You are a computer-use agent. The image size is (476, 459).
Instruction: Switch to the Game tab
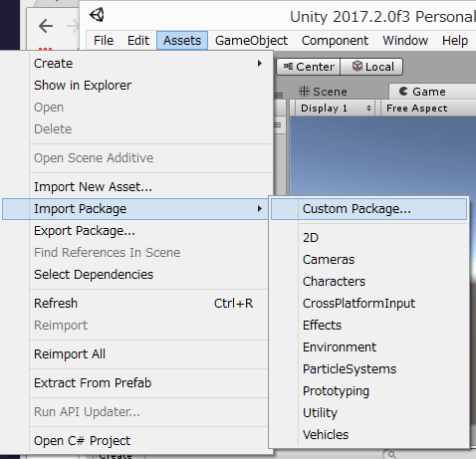pyautogui.click(x=422, y=92)
